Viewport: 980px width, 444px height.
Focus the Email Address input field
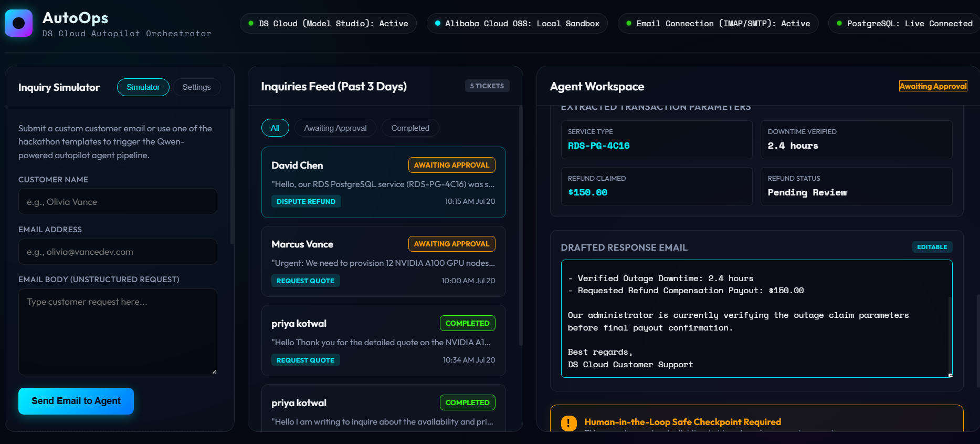(x=118, y=252)
